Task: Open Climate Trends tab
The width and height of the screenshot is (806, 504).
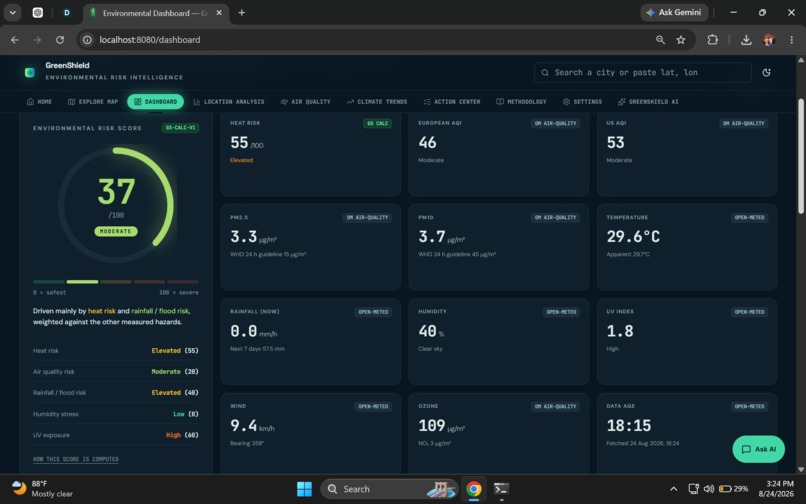Action: point(377,102)
